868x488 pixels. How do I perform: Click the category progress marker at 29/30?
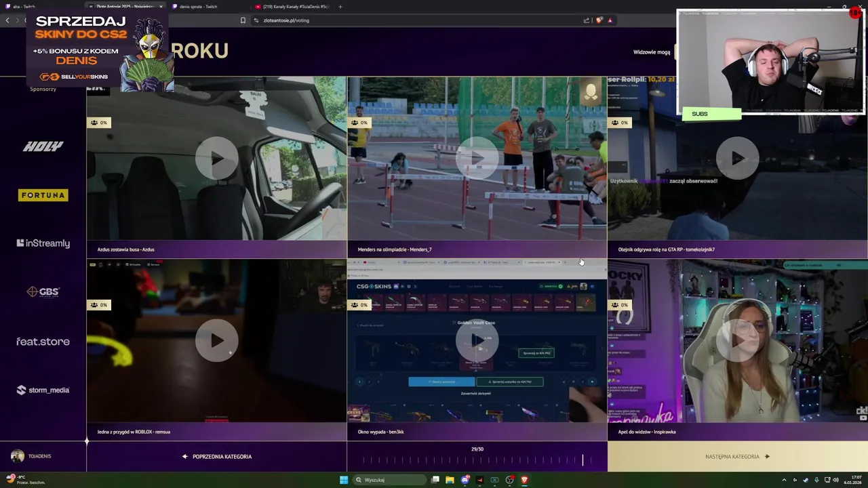click(583, 460)
